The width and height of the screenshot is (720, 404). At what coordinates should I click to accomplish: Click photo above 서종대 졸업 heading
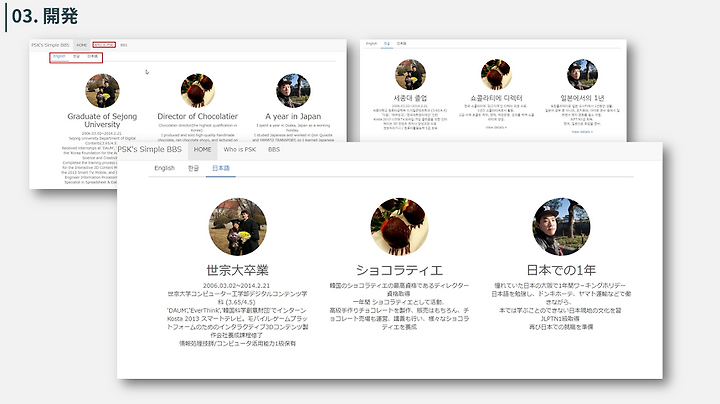pyautogui.click(x=410, y=74)
